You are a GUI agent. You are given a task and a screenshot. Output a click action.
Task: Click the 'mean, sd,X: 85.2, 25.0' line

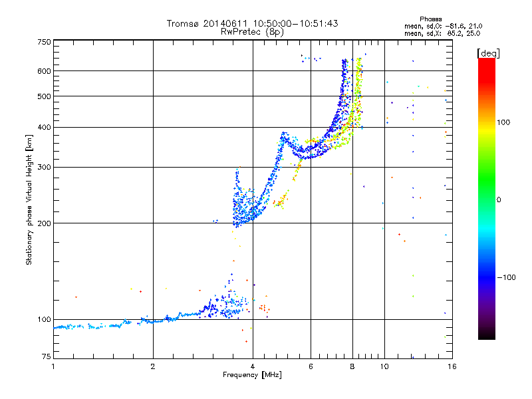point(442,33)
